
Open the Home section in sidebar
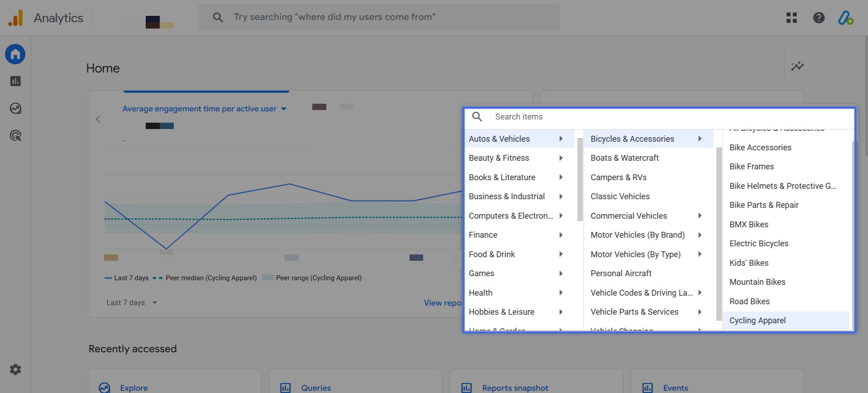click(15, 54)
